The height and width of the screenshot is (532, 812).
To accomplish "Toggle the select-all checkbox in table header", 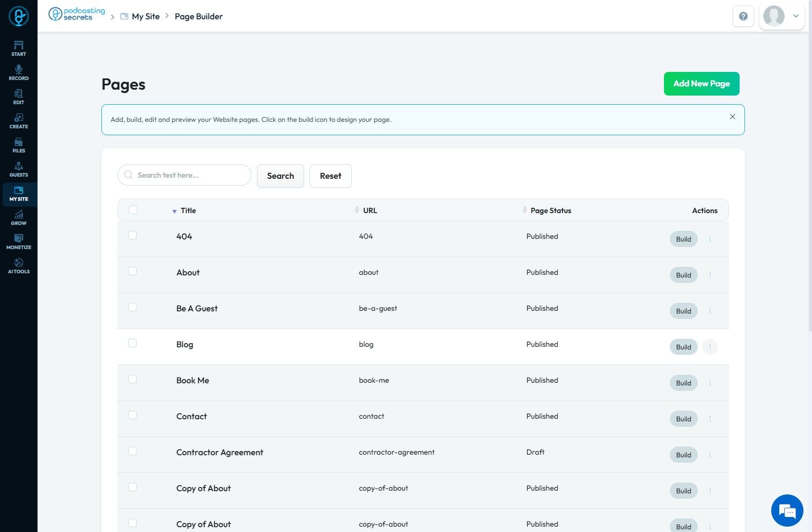I will (x=133, y=210).
